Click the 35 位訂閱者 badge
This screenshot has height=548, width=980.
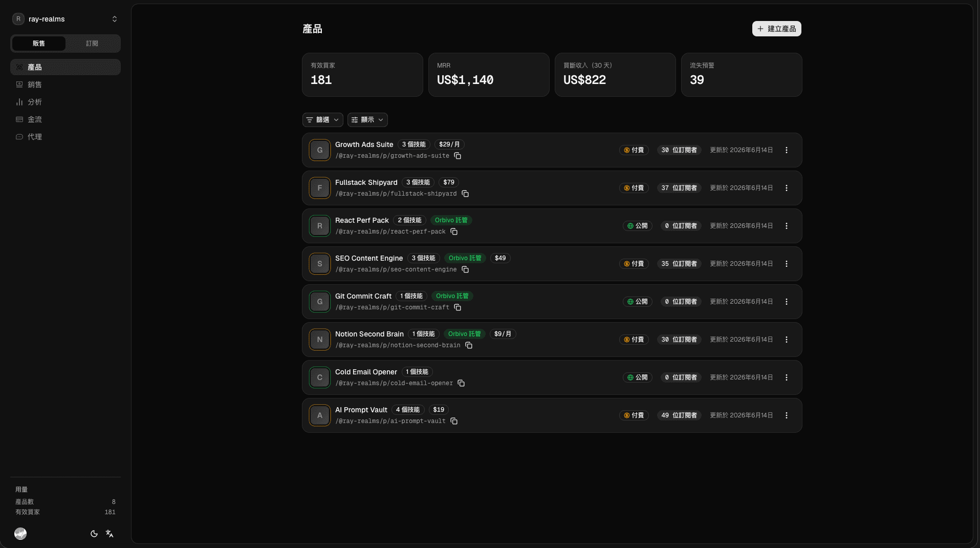click(679, 264)
